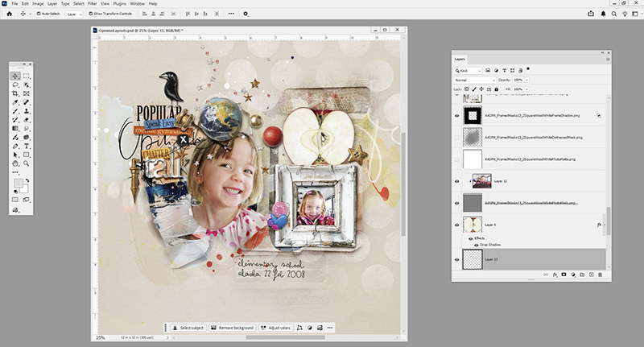Toggle the Show Transform Controls checkbox

point(91,14)
